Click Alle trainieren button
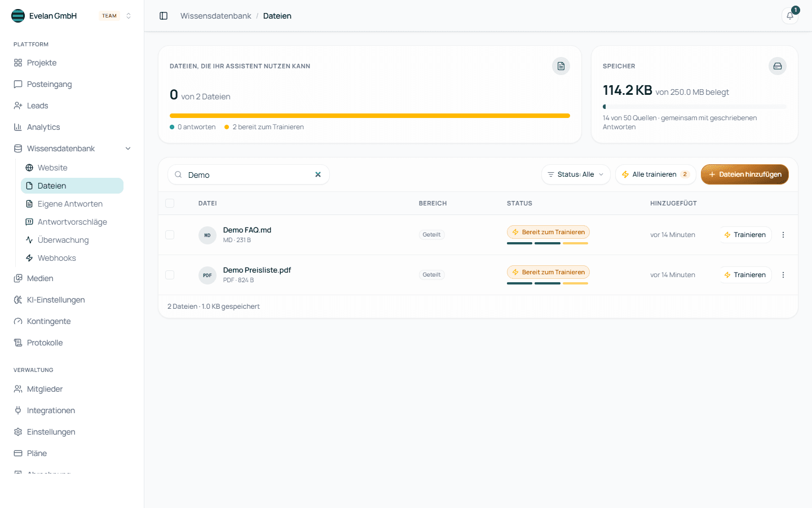This screenshot has width=812, height=508. [x=655, y=174]
